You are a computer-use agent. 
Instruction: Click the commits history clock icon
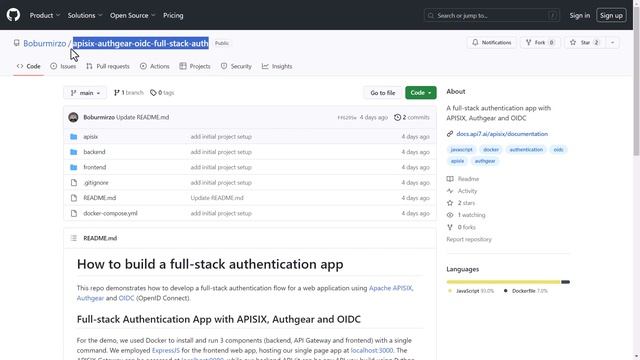point(397,117)
